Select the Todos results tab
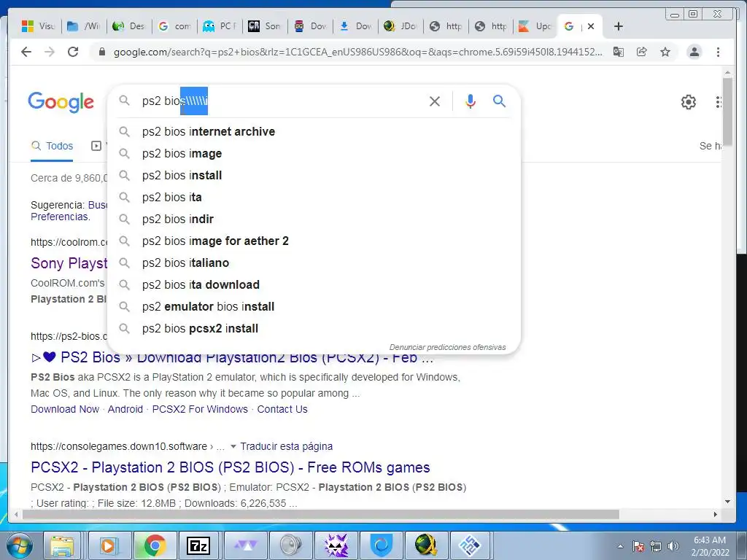 click(52, 146)
